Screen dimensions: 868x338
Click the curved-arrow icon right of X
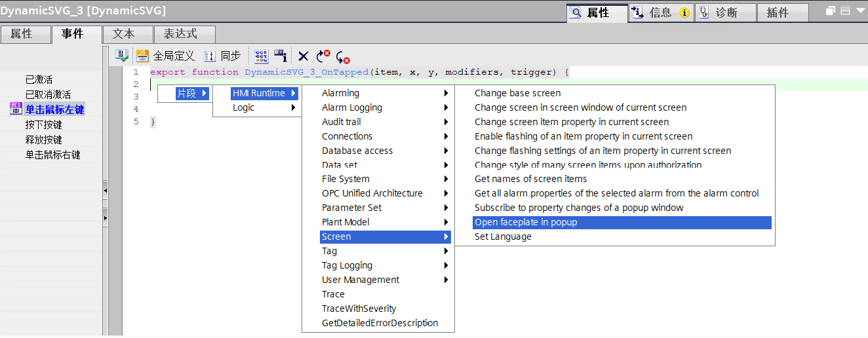(323, 57)
